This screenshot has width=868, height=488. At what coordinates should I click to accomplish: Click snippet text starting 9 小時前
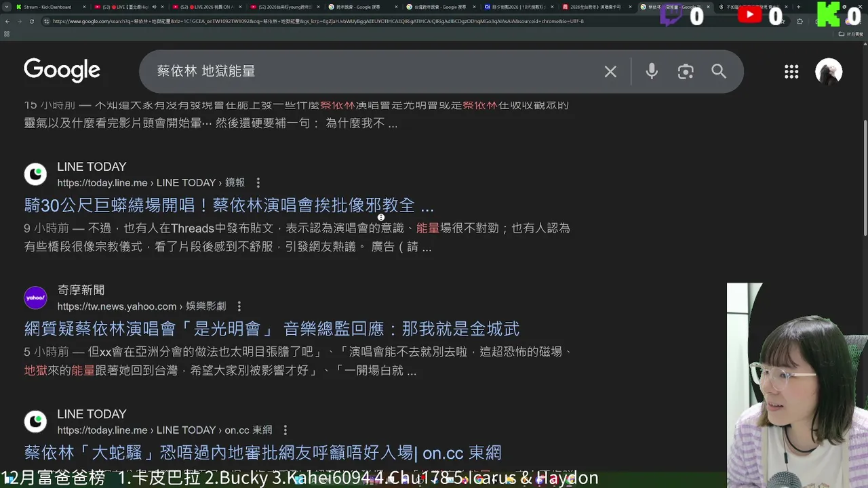(297, 237)
